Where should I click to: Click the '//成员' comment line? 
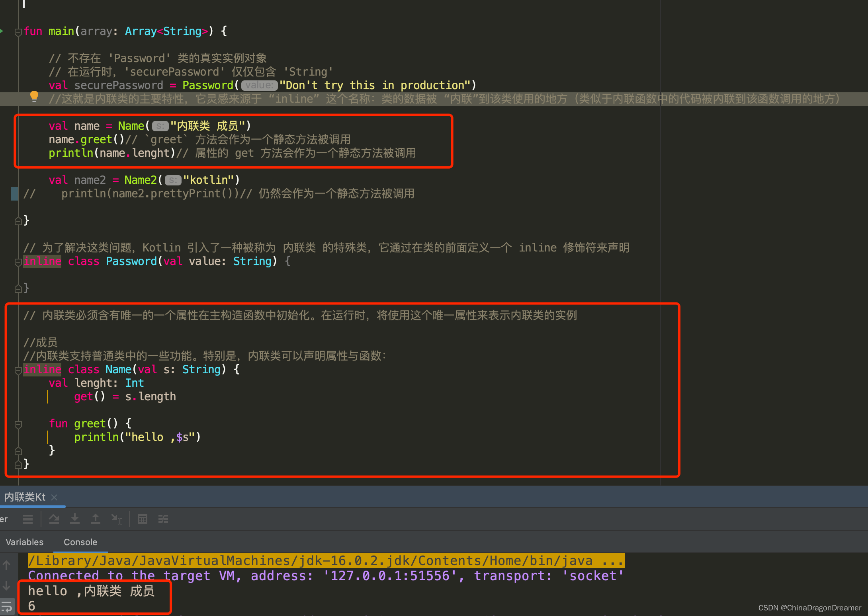pyautogui.click(x=40, y=342)
